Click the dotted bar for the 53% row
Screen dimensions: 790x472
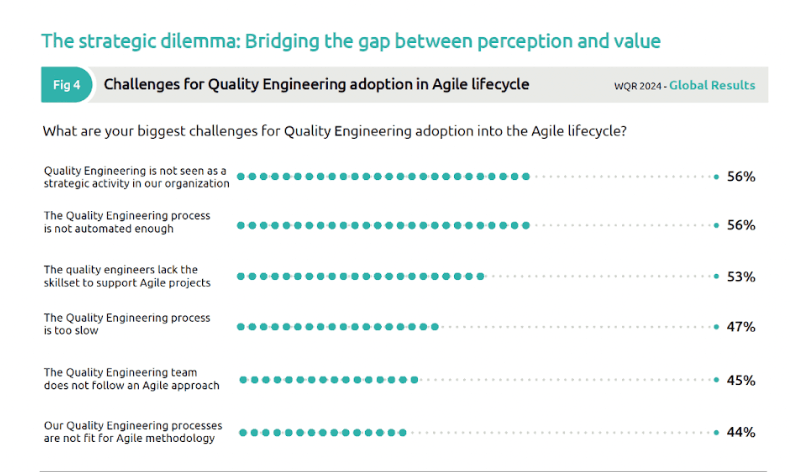click(x=360, y=276)
